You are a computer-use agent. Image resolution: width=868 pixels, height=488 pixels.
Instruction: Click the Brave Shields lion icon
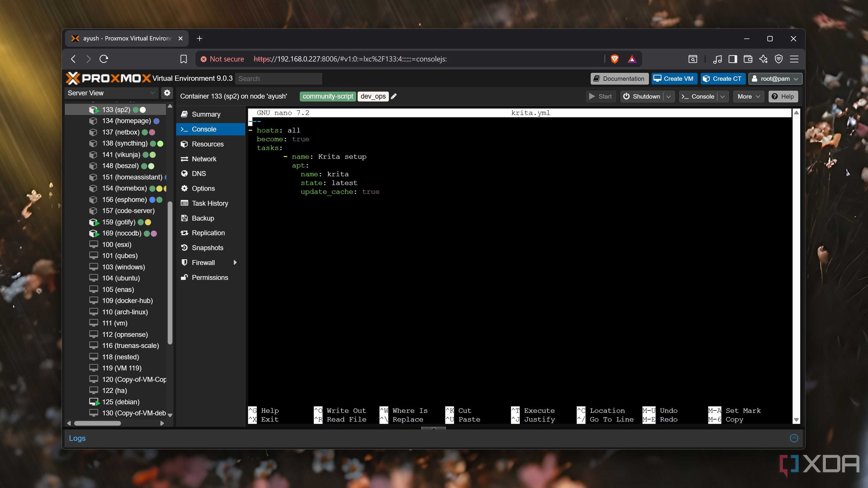coord(614,59)
